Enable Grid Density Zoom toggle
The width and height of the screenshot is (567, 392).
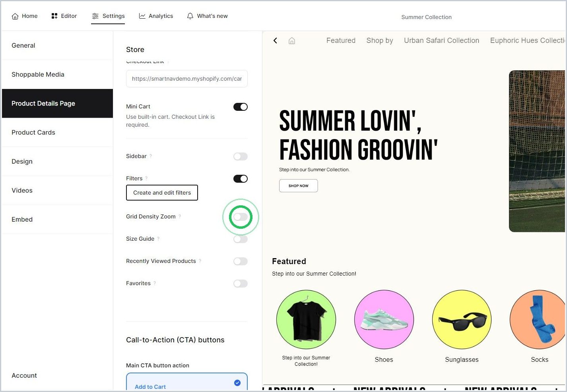241,217
